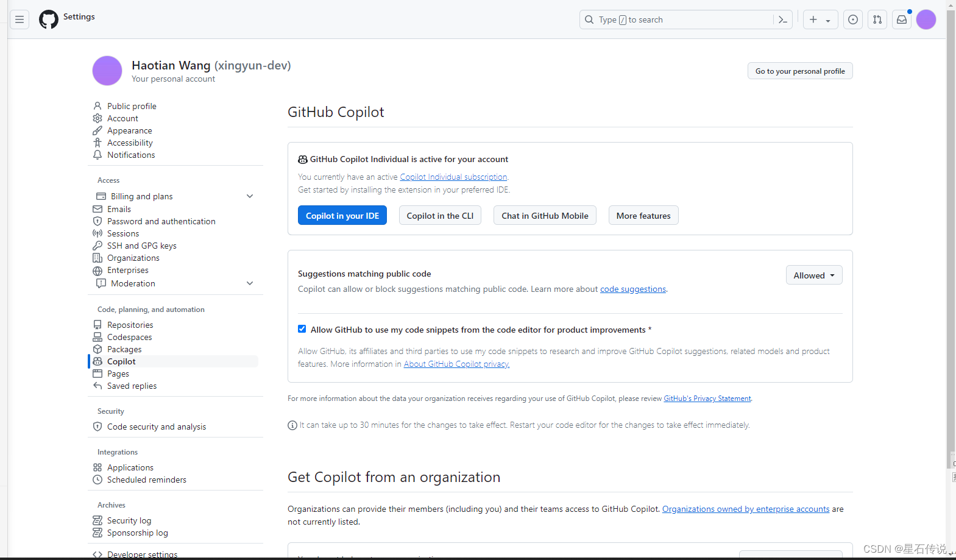Click the Codespaces icon in sidebar
Screen dimensions: 956x560
pyautogui.click(x=97, y=337)
